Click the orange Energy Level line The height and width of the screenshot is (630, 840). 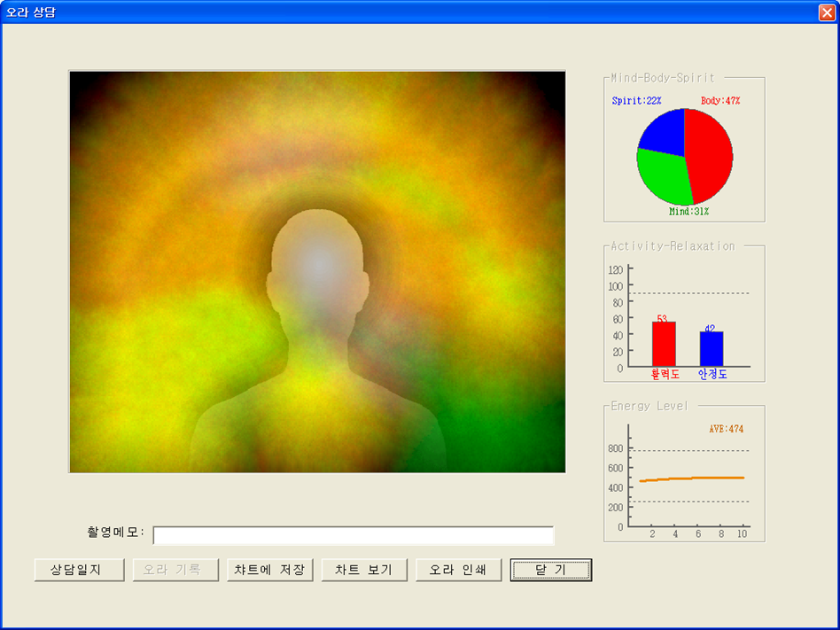(x=691, y=478)
